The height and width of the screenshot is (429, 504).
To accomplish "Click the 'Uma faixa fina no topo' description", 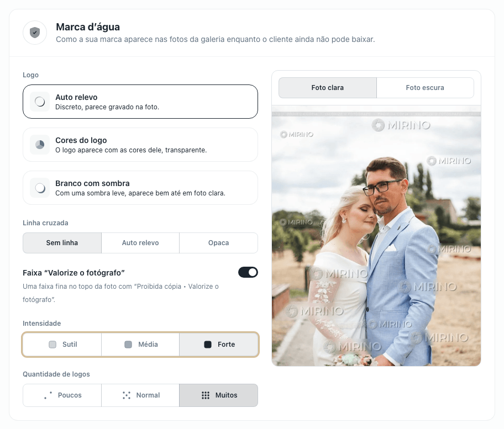I will tap(120, 293).
